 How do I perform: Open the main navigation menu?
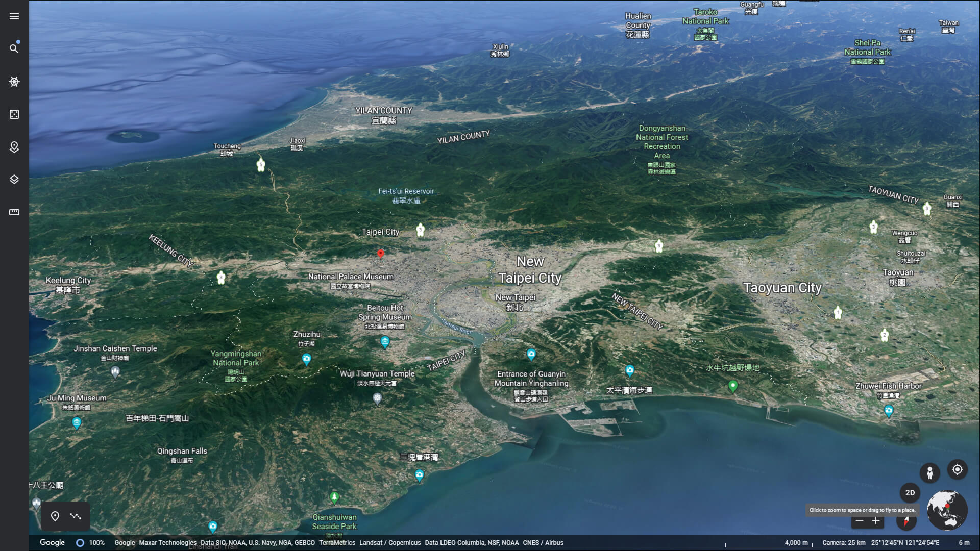coord(14,16)
